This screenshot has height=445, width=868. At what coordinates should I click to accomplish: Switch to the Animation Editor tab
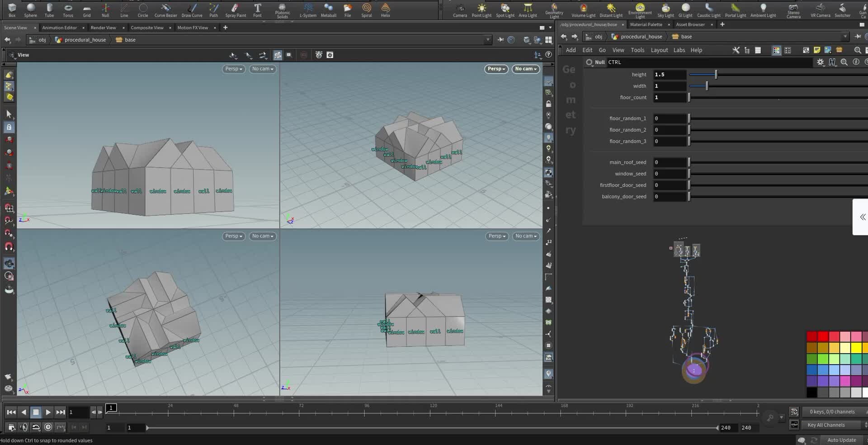click(60, 28)
